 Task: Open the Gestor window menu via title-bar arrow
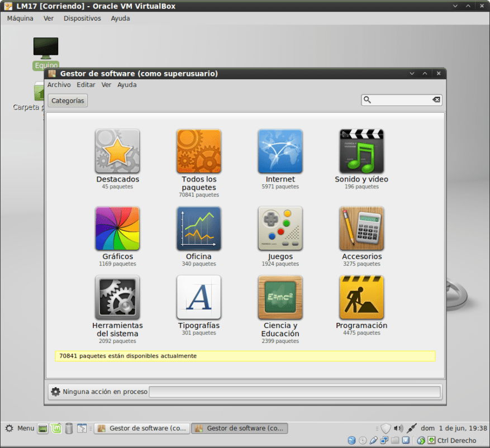click(412, 73)
